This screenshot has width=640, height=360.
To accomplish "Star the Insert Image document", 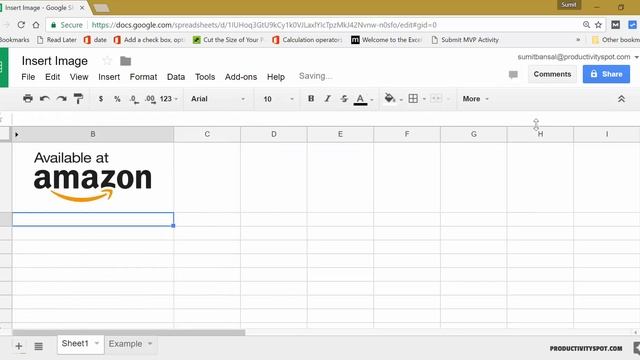I will (x=107, y=61).
